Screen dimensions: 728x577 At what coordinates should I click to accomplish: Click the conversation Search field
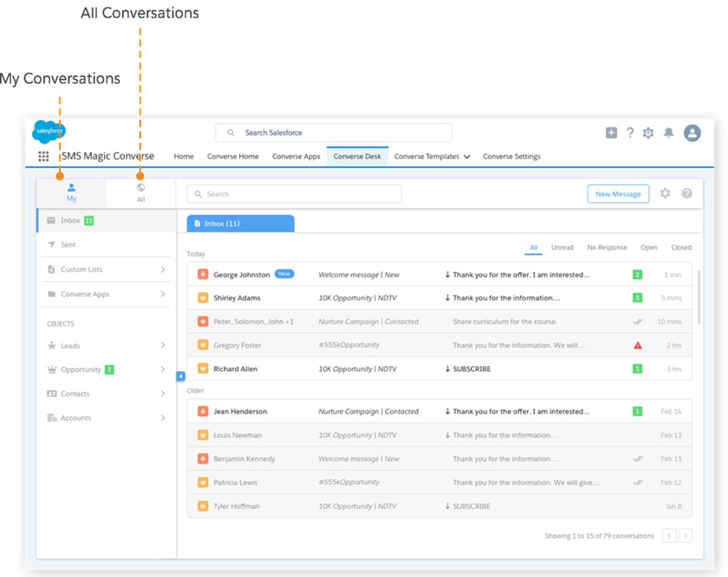[295, 194]
